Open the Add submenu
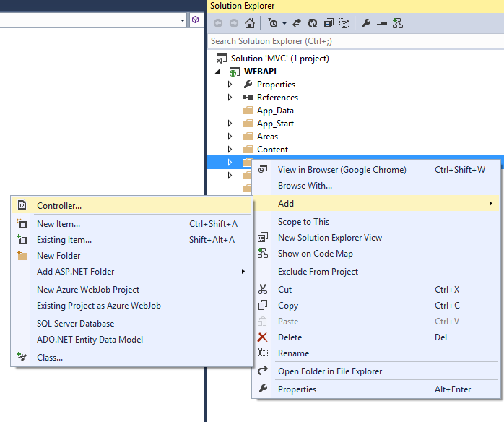504x422 pixels. 376,204
